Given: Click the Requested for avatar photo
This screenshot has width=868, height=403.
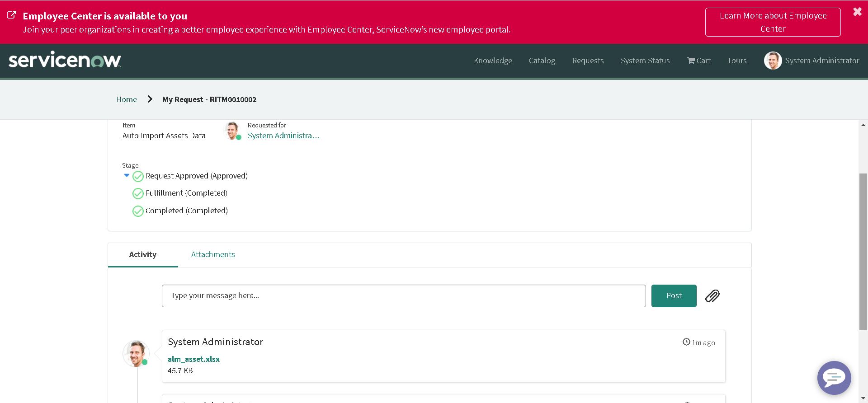Looking at the screenshot, I should (x=232, y=131).
